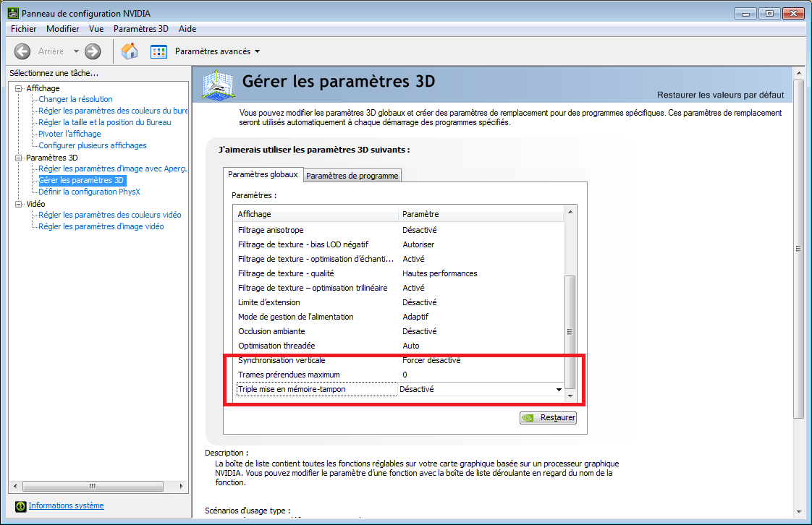Image resolution: width=812 pixels, height=525 pixels.
Task: Click the green Back arrow button
Action: tap(22, 51)
